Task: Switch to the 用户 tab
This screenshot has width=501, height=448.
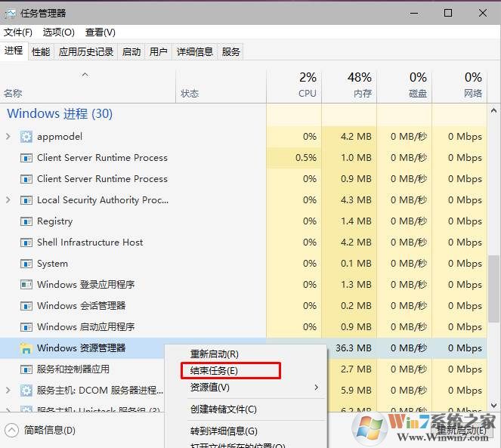Action: [x=159, y=51]
